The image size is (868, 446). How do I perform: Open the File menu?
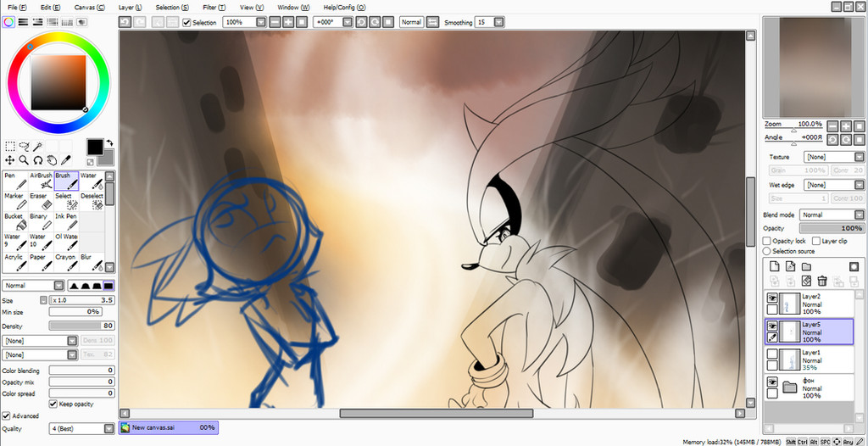17,8
